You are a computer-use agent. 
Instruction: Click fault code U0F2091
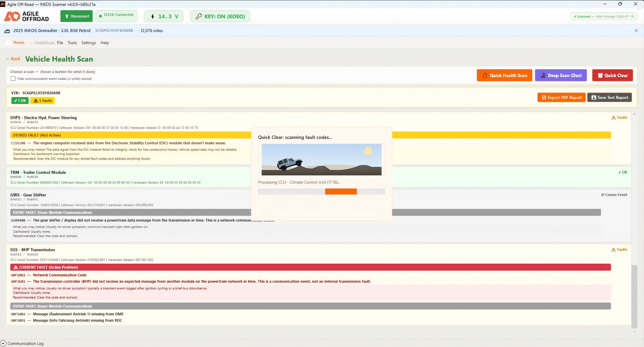tap(18, 321)
